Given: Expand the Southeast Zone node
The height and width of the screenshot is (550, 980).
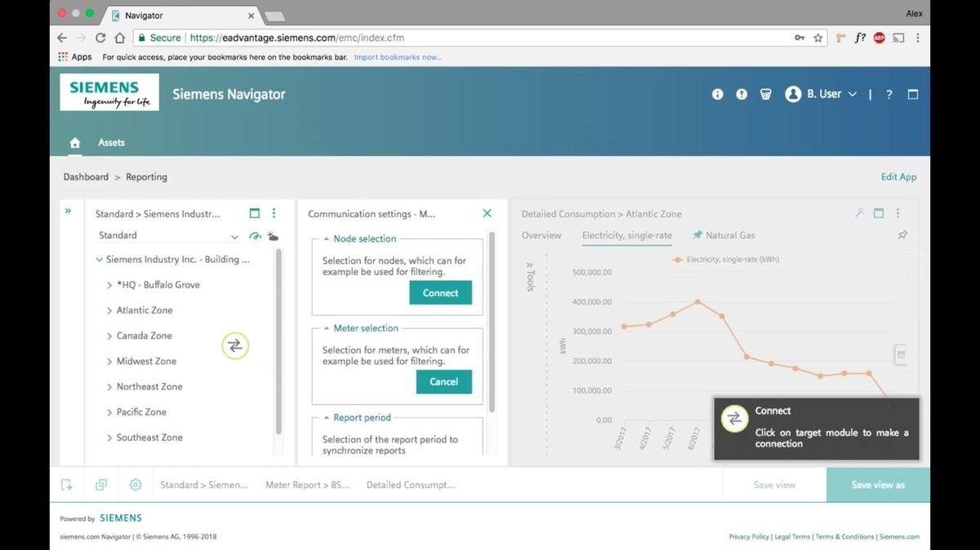Looking at the screenshot, I should (x=109, y=437).
